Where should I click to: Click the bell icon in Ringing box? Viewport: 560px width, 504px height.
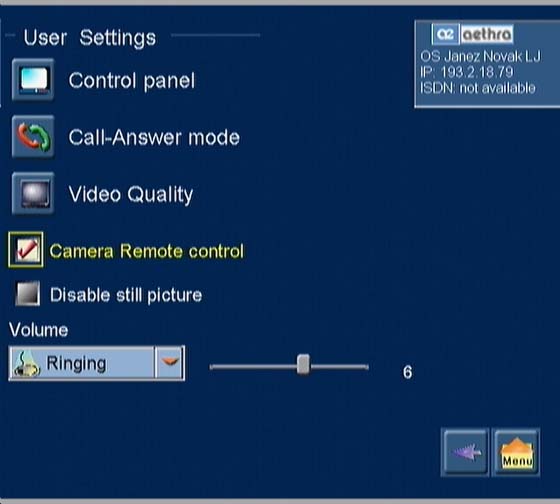click(26, 364)
